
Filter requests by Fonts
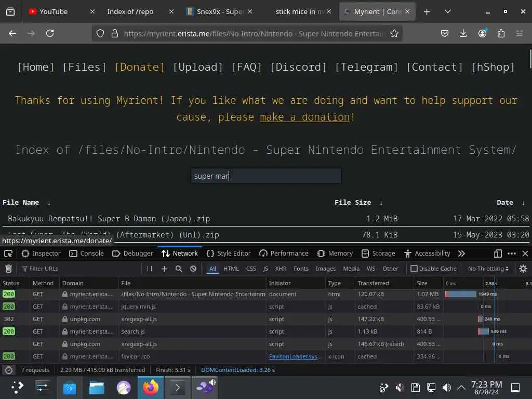[301, 269]
